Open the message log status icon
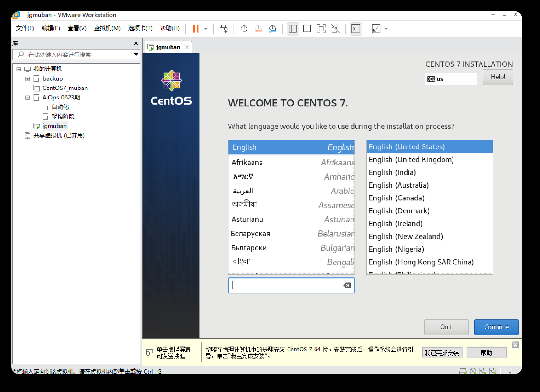The height and width of the screenshot is (392, 540). (508, 371)
